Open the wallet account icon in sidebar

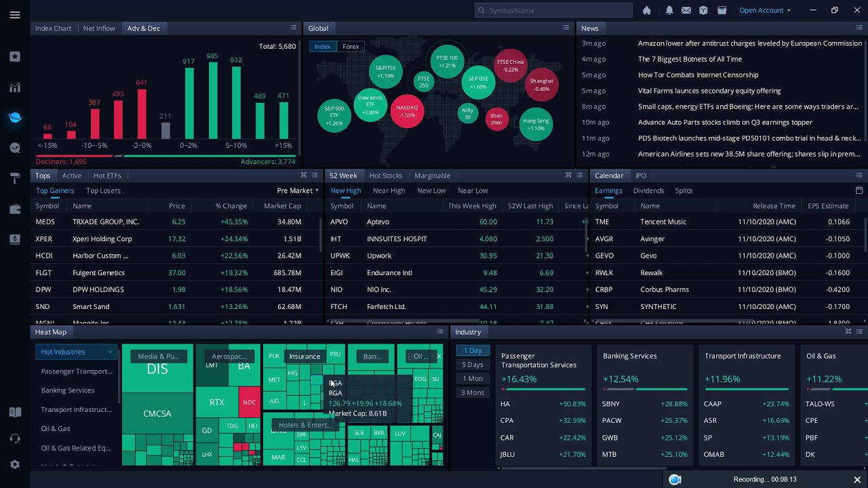[x=15, y=209]
